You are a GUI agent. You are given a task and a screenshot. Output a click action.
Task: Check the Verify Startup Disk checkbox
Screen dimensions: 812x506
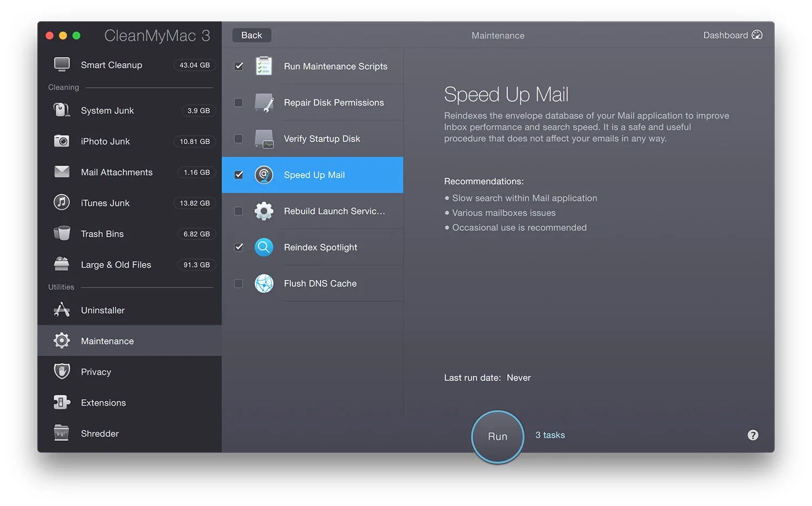click(x=239, y=139)
